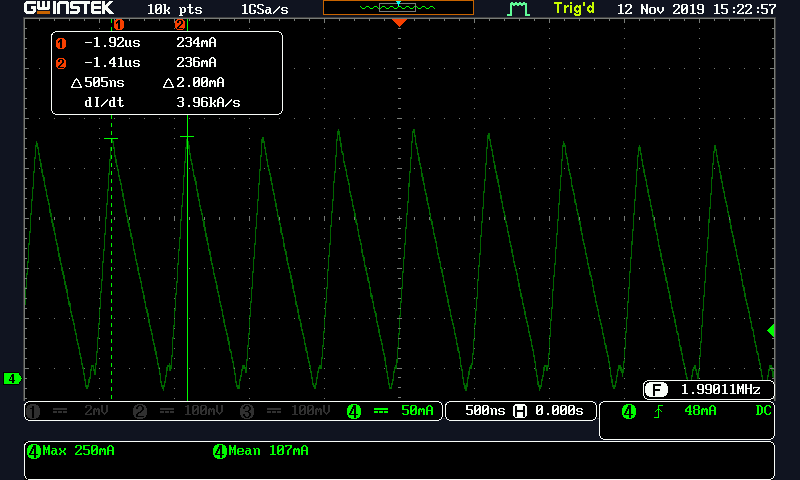Select channel 4 indicator in status bar
This screenshot has height=480, width=800.
click(354, 411)
